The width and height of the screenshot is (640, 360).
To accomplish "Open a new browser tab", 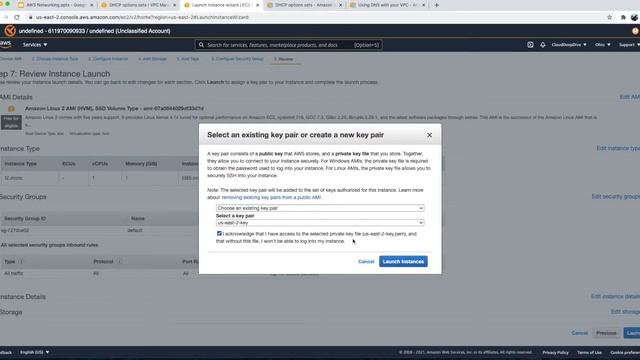I will [436, 5].
